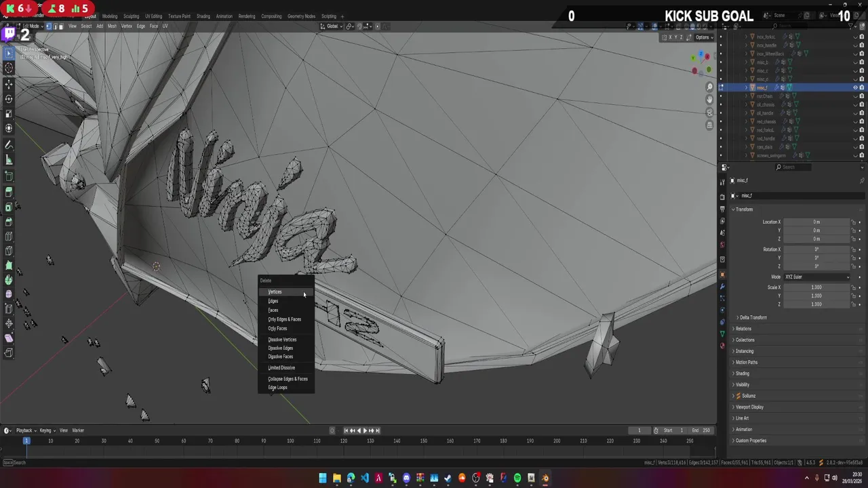This screenshot has width=868, height=488.
Task: Jump to timeline start frame button
Action: tap(346, 430)
